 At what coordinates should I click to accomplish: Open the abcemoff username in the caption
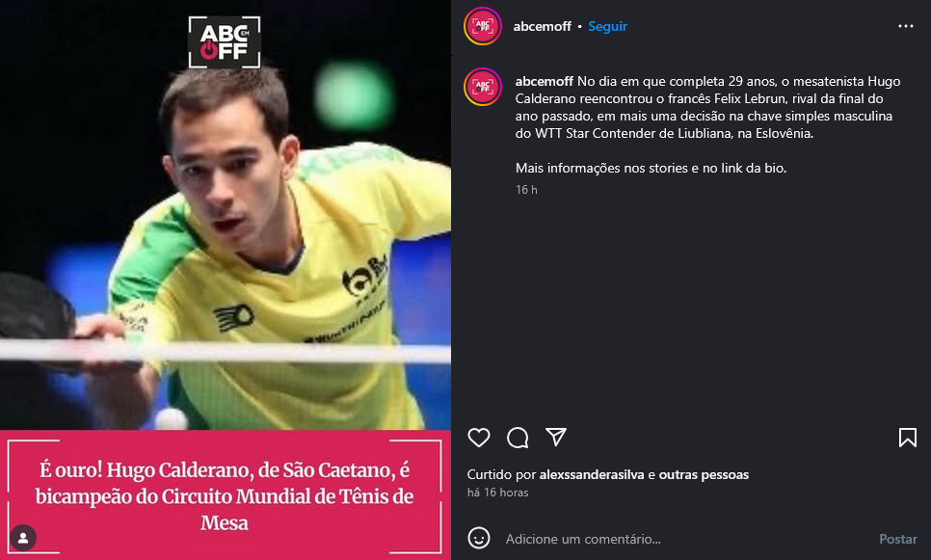(x=544, y=81)
